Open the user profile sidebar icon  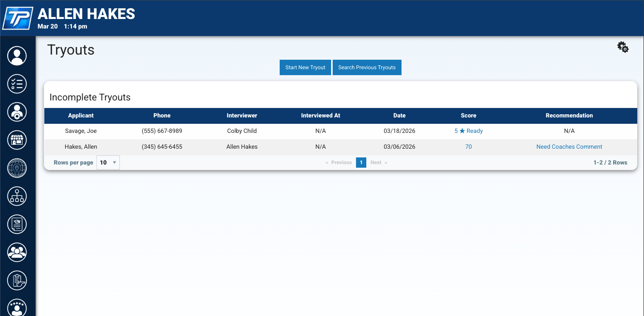point(17,56)
